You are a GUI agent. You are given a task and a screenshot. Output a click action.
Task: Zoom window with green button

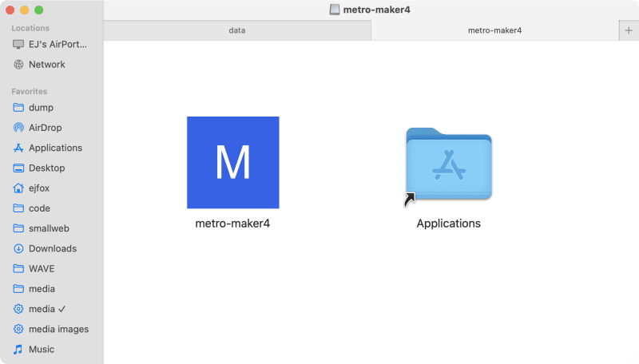click(38, 10)
